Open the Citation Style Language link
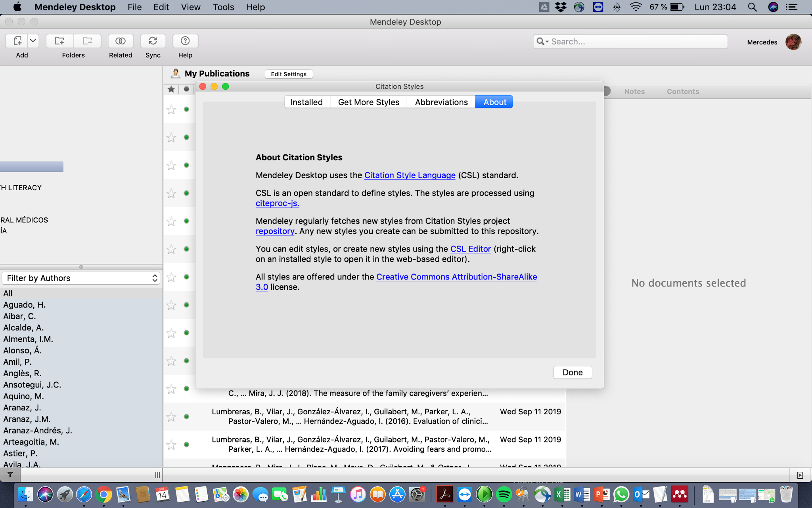 click(x=410, y=175)
